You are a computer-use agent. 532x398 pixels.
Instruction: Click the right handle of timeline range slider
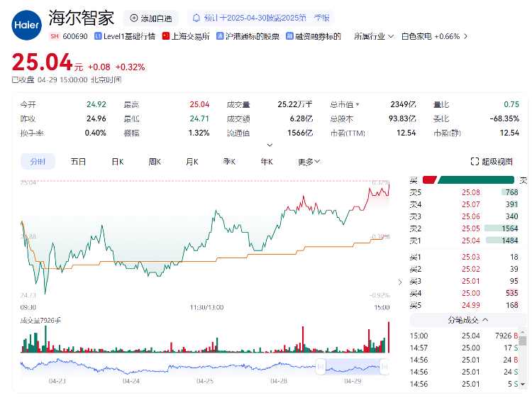tap(384, 367)
